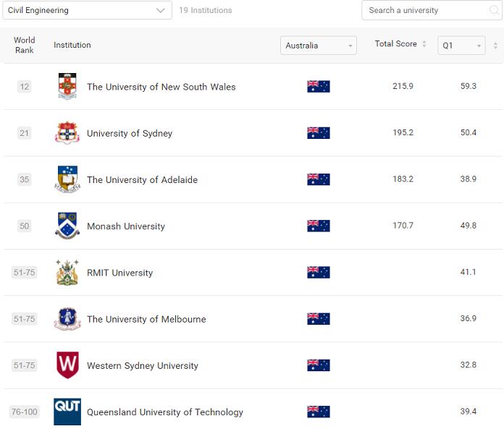This screenshot has height=434, width=504.
Task: Open Queensland University of Technology link
Action: [x=165, y=412]
